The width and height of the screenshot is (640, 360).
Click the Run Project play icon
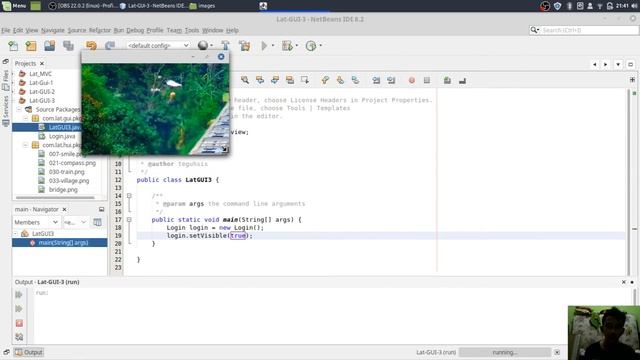(264, 46)
